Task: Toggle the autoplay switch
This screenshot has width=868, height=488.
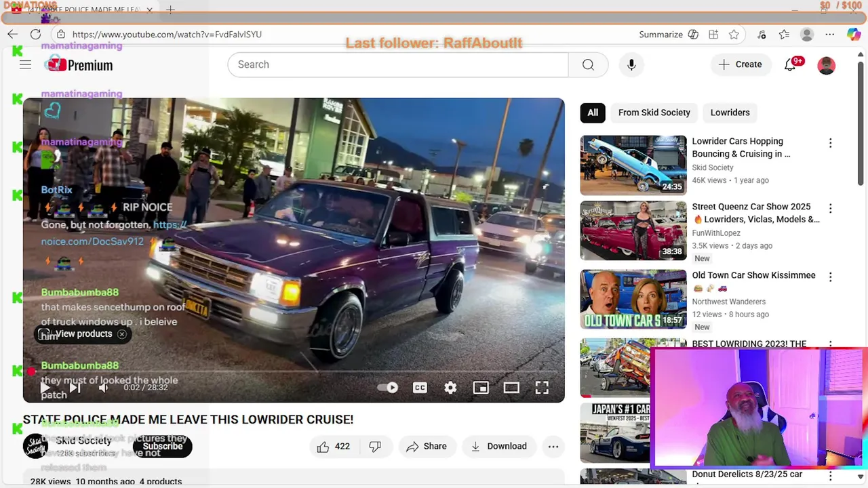Action: pyautogui.click(x=388, y=388)
